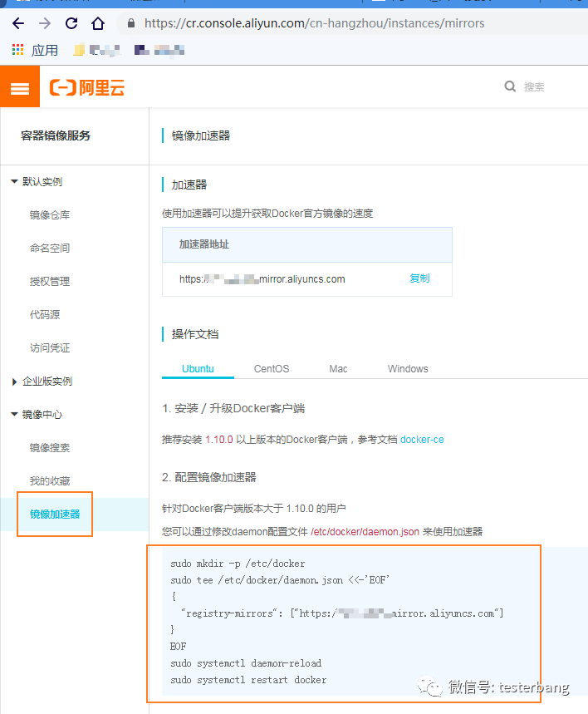Open 镜像搜索 in the sidebar
Image resolution: width=588 pixels, height=714 pixels.
pos(50,448)
